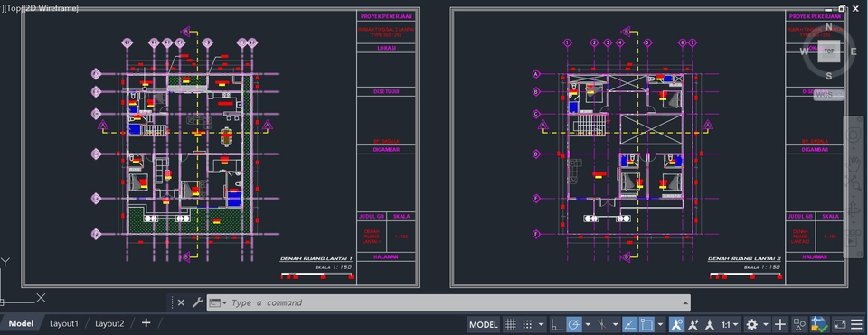
Task: Open the 1:1 annotation scale dropdown
Action: pyautogui.click(x=731, y=324)
